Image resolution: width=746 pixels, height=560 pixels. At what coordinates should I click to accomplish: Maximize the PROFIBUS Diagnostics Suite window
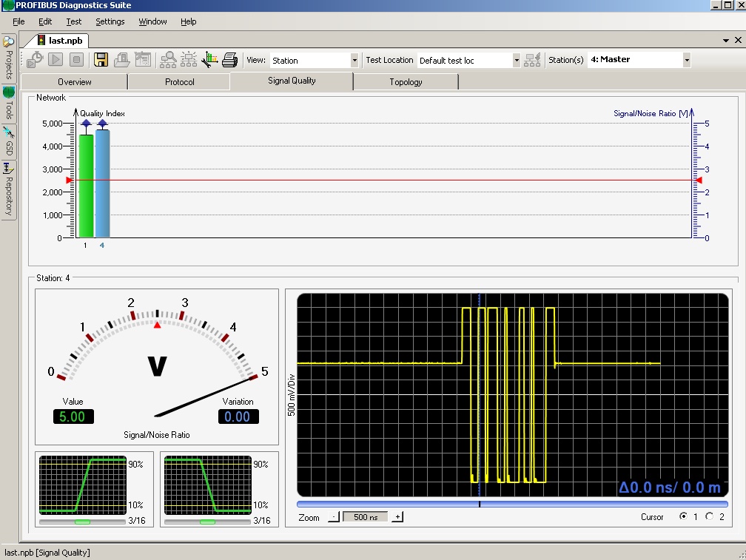pyautogui.click(x=728, y=5)
